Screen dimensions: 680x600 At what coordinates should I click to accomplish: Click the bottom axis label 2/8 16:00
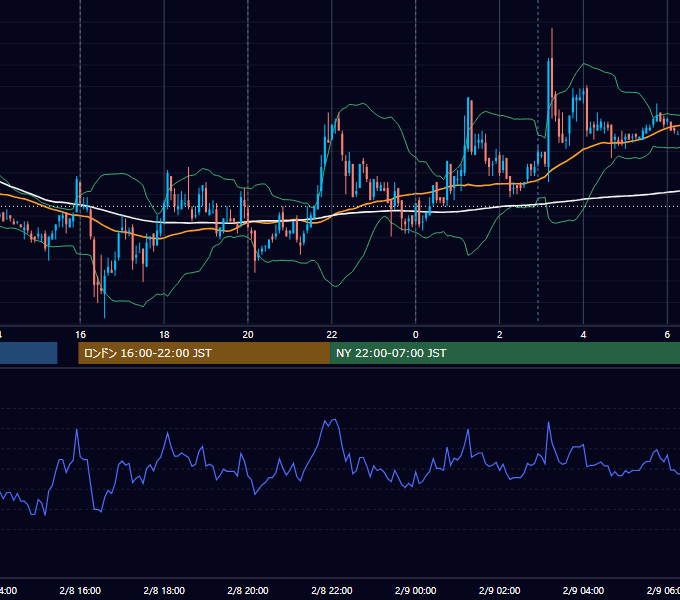pyautogui.click(x=80, y=590)
